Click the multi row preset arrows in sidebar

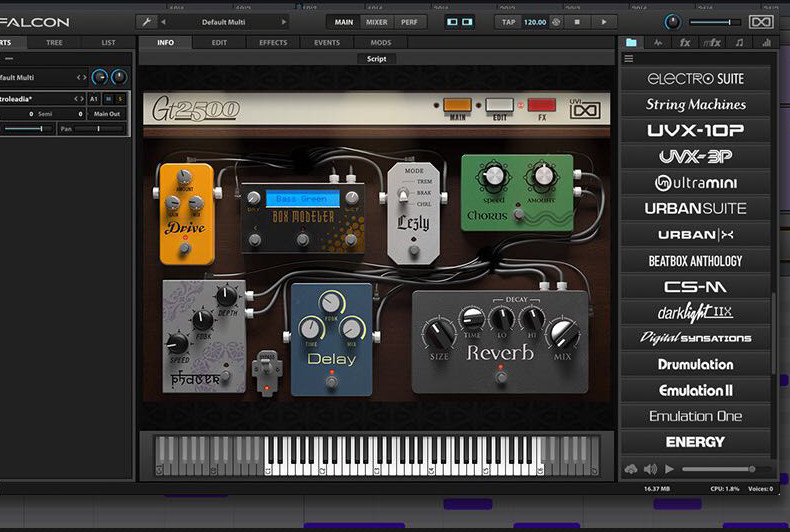click(81, 78)
